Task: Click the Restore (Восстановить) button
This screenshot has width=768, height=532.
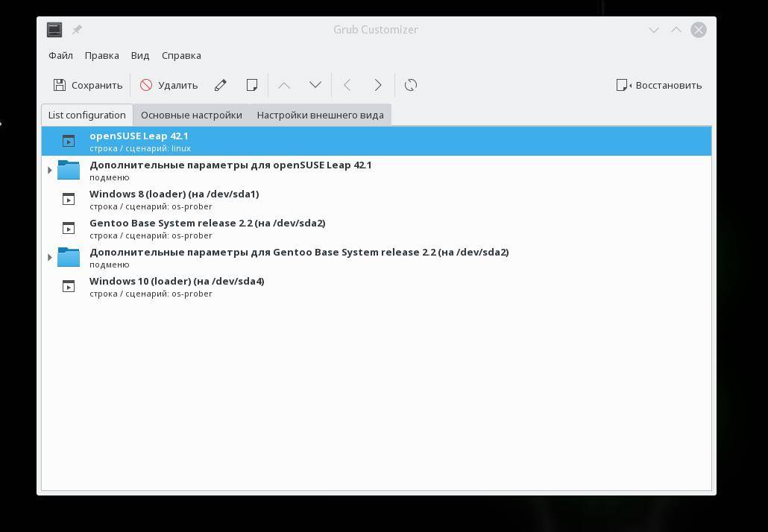Action: coord(659,85)
